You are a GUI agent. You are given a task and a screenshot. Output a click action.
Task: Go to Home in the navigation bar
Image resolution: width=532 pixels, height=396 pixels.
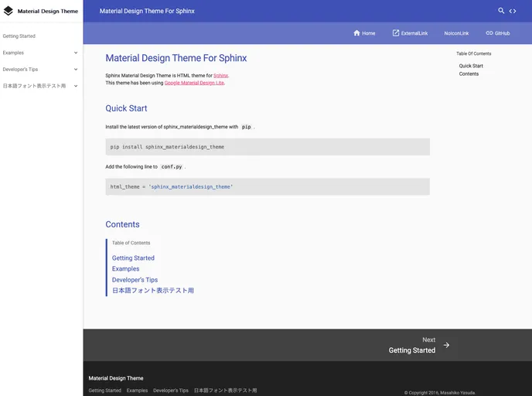click(369, 33)
